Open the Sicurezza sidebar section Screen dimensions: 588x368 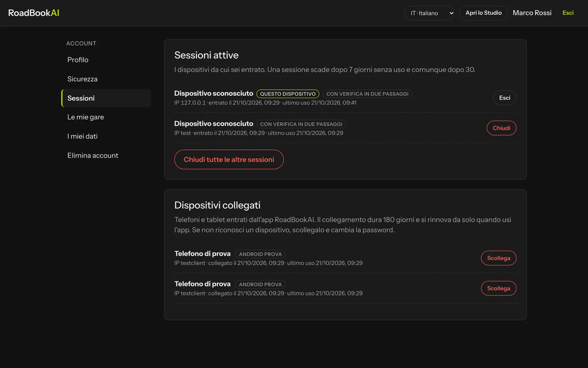tap(106, 79)
